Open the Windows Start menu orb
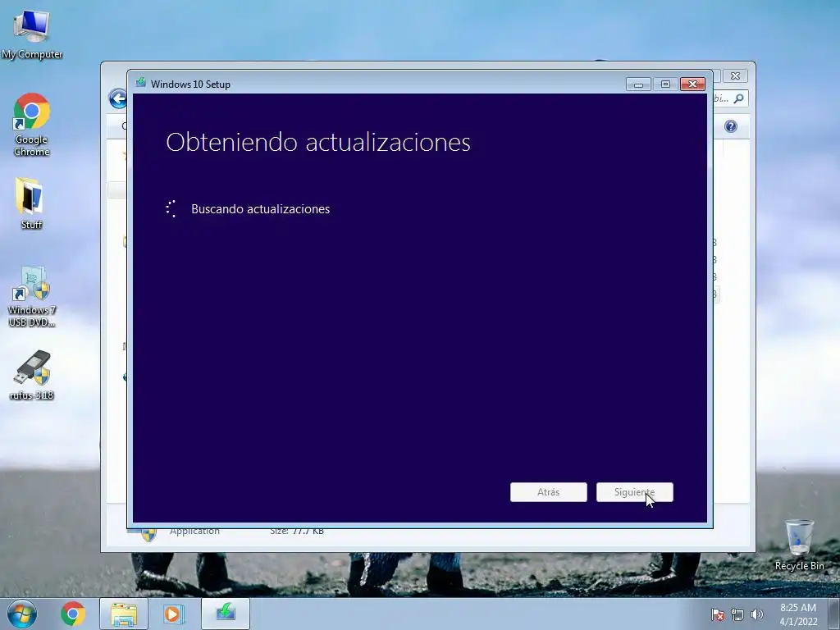The width and height of the screenshot is (840, 630). pos(22,614)
